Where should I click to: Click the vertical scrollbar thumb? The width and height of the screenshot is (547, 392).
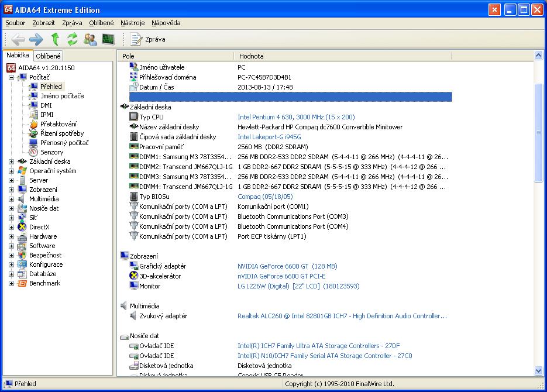click(538, 133)
